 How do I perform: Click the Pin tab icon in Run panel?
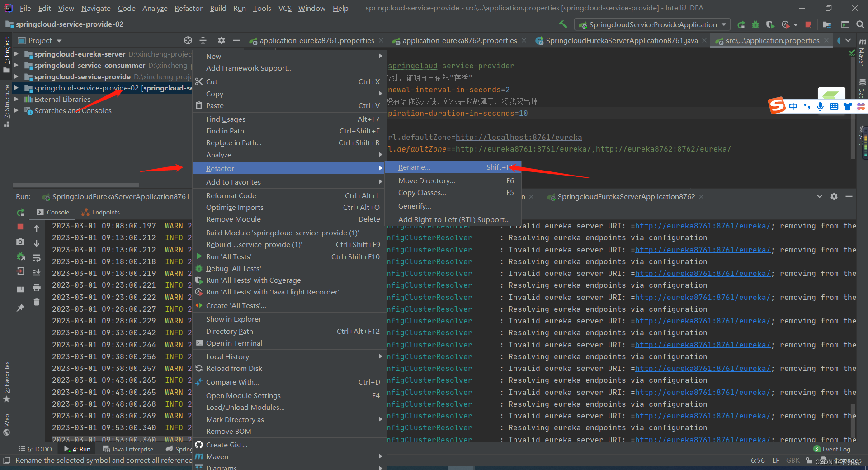click(x=20, y=308)
